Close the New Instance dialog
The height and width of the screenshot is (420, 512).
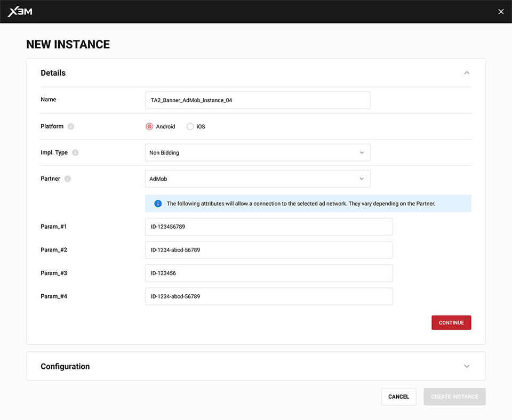(x=501, y=12)
